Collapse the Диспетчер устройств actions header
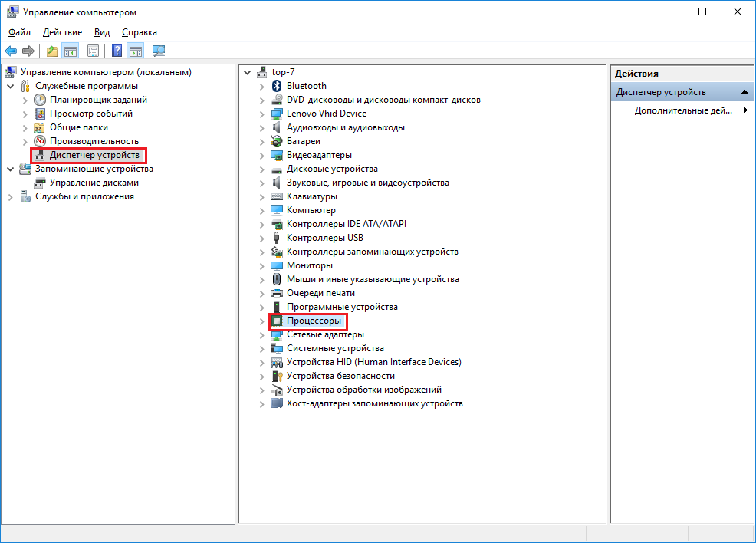 [743, 92]
